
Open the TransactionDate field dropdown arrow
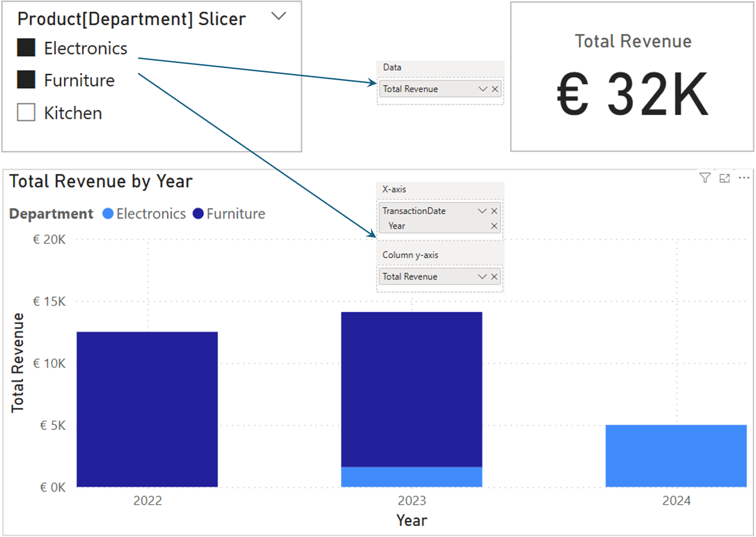point(482,211)
